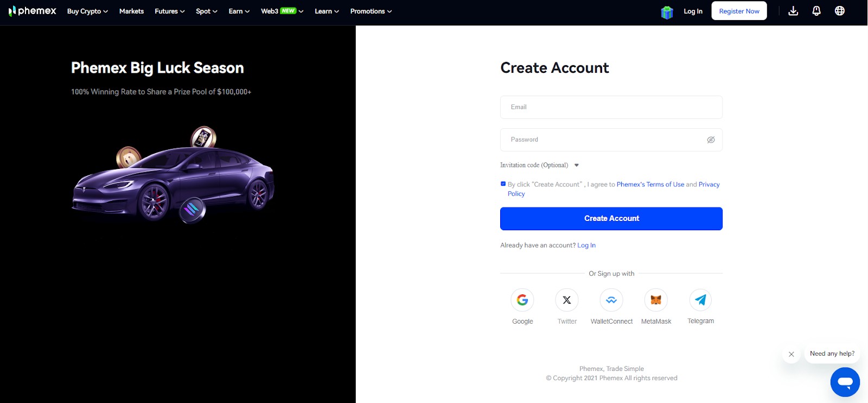
Task: Open the Buy Crypto dropdown menu
Action: point(87,11)
